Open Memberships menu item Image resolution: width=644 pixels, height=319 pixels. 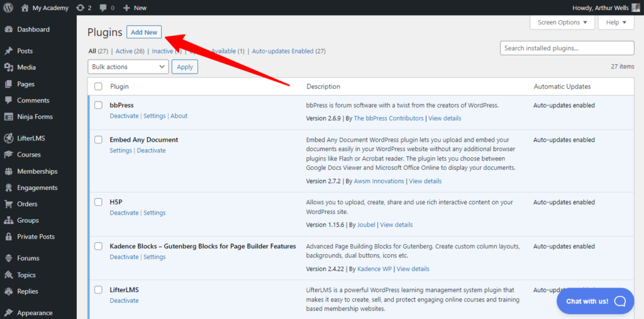pos(38,171)
